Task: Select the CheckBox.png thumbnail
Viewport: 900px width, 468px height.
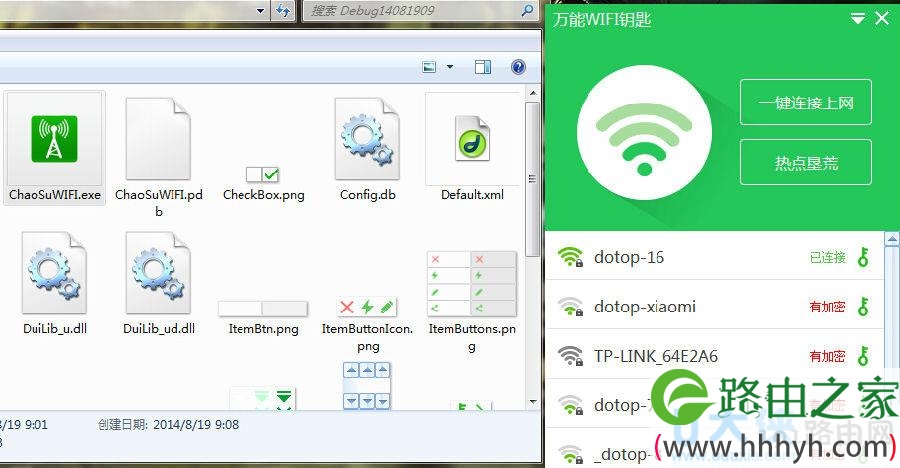Action: click(x=262, y=174)
